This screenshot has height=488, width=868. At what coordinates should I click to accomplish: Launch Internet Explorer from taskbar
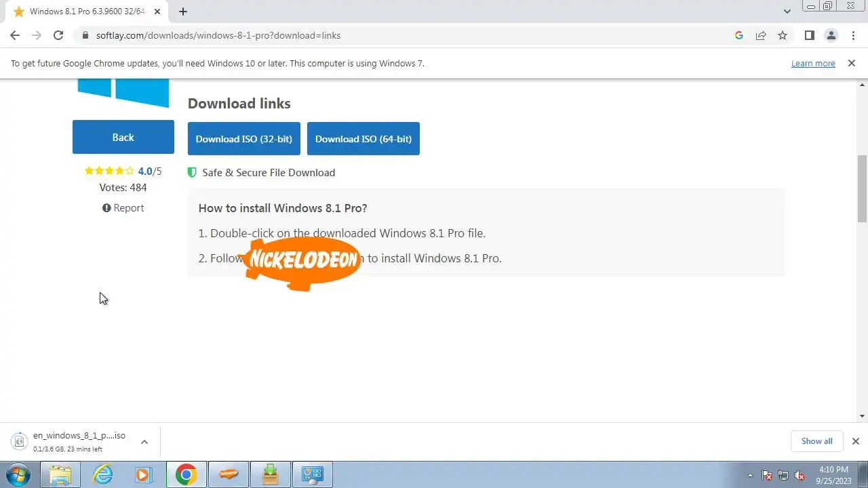pyautogui.click(x=102, y=475)
